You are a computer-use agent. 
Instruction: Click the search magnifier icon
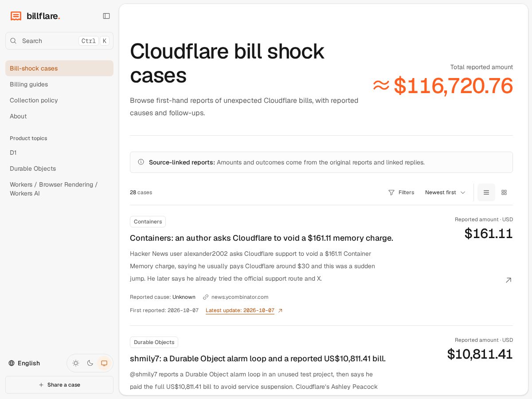[x=13, y=41]
